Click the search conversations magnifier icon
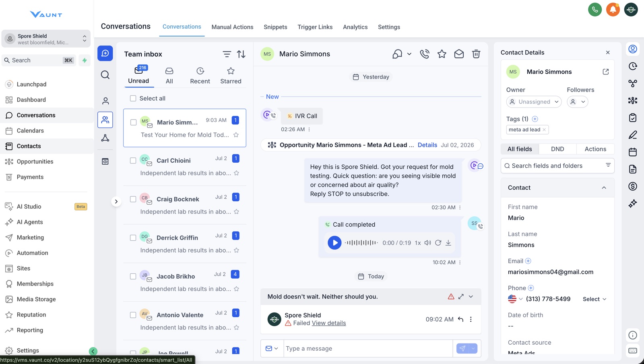The image size is (644, 364). click(105, 75)
